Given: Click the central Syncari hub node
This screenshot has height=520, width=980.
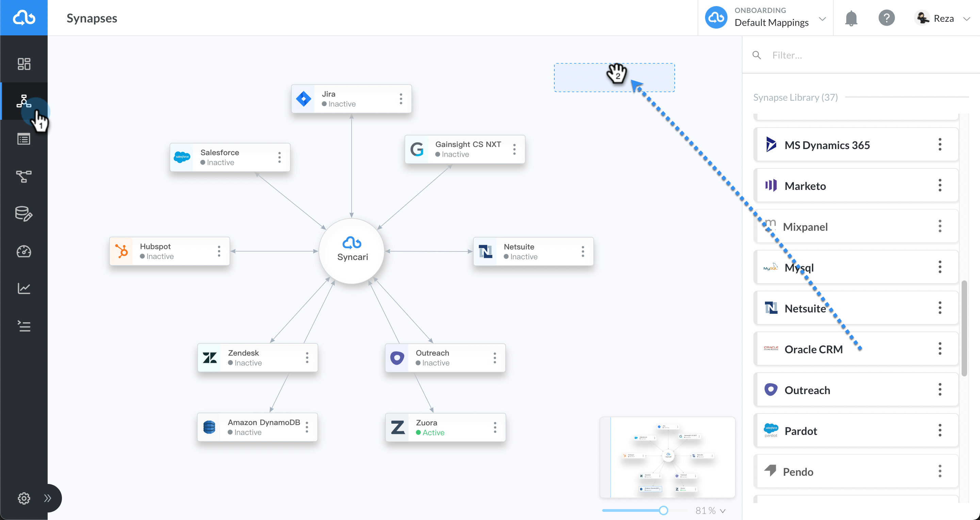Looking at the screenshot, I should (x=352, y=251).
